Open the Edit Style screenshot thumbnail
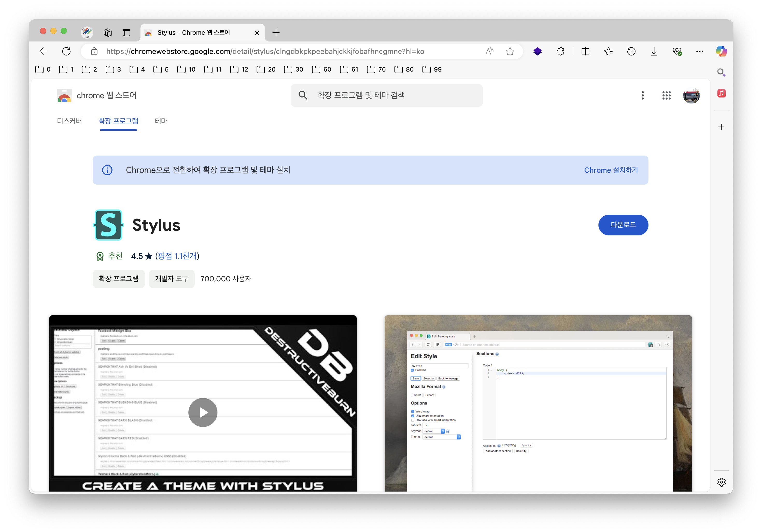Screen dimensions: 762x532 click(x=538, y=403)
